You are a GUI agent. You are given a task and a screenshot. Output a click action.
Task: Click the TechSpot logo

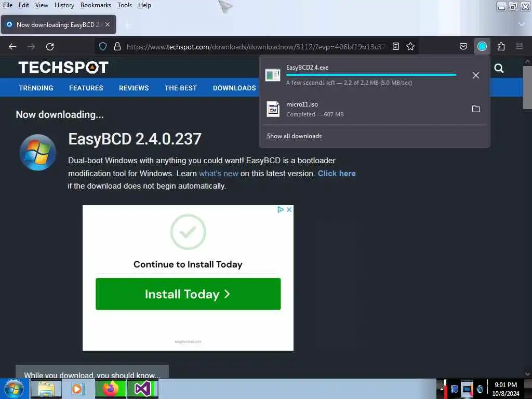pos(63,67)
